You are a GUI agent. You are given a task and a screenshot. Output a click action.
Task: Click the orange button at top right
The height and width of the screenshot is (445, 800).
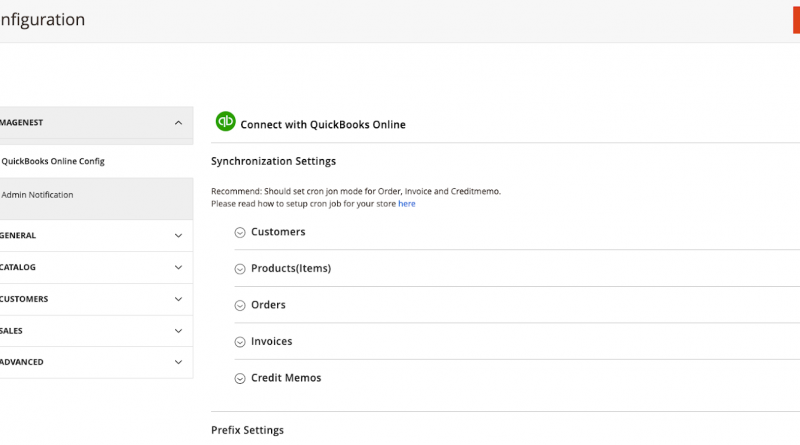(796, 19)
